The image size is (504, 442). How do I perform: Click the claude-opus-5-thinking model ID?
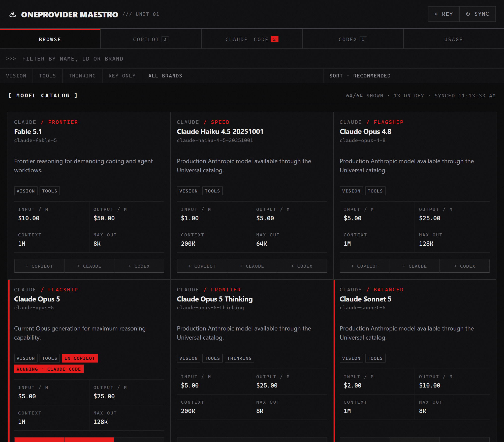pos(210,308)
